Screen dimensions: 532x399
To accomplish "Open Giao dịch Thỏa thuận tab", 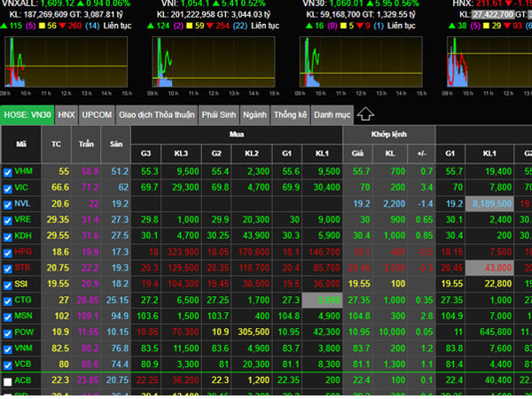I will pos(157,115).
